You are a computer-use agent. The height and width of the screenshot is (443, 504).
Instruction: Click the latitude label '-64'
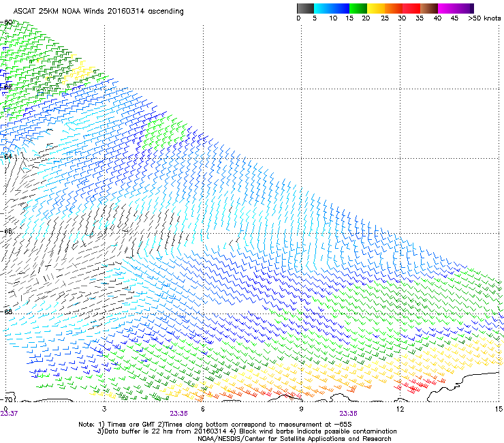6,156
